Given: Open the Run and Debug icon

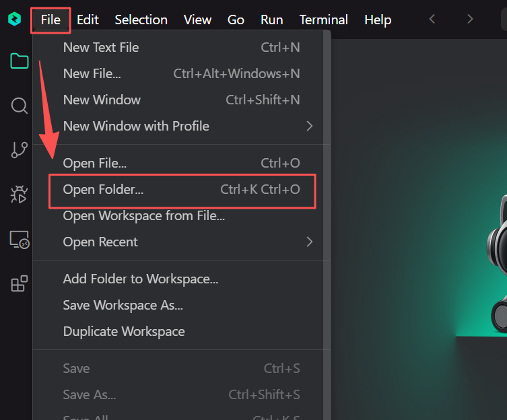Looking at the screenshot, I should (20, 194).
